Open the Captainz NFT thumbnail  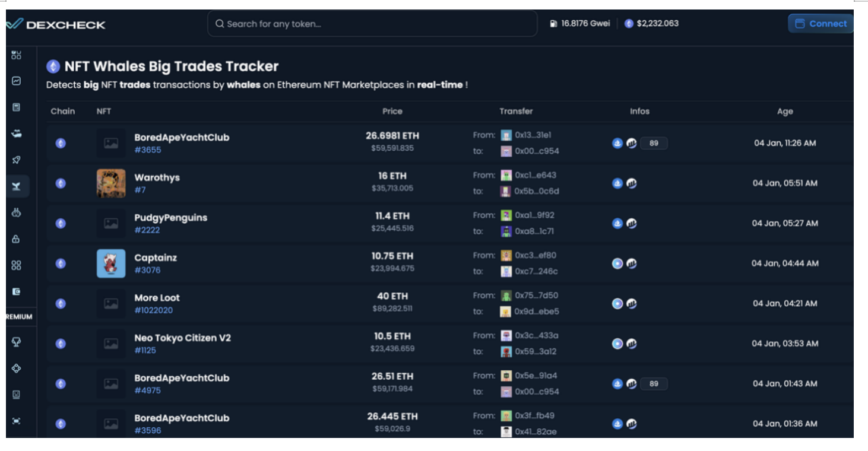pyautogui.click(x=111, y=263)
